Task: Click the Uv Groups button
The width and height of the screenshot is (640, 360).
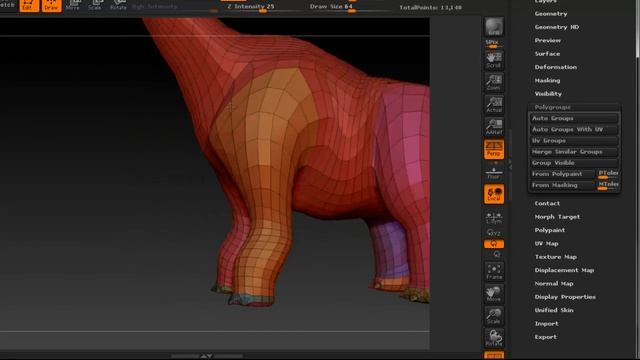Action: (x=574, y=140)
